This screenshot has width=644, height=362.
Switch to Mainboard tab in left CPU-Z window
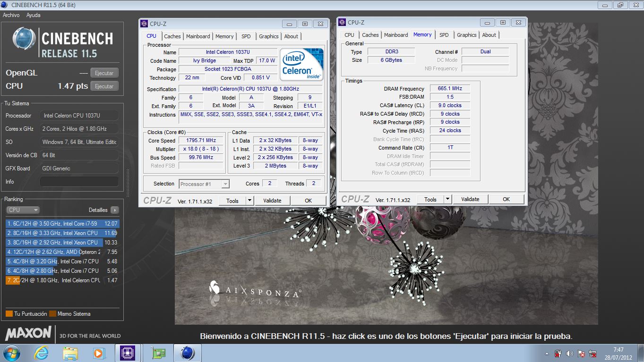198,36
